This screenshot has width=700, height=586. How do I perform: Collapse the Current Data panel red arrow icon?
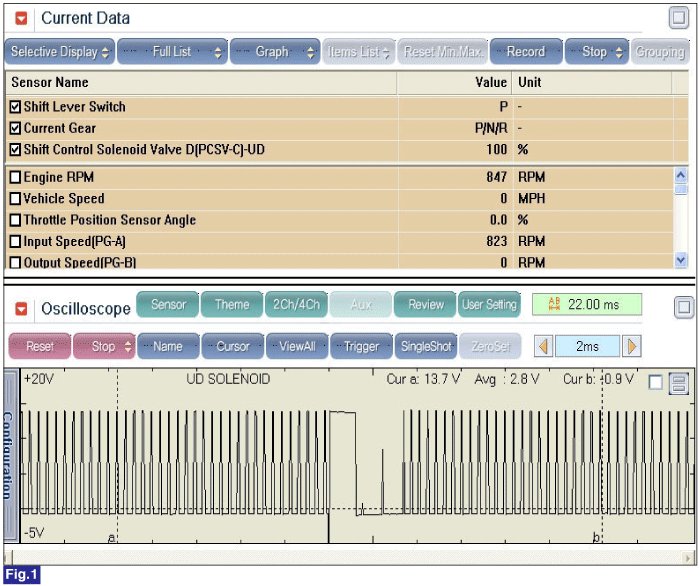(x=21, y=18)
